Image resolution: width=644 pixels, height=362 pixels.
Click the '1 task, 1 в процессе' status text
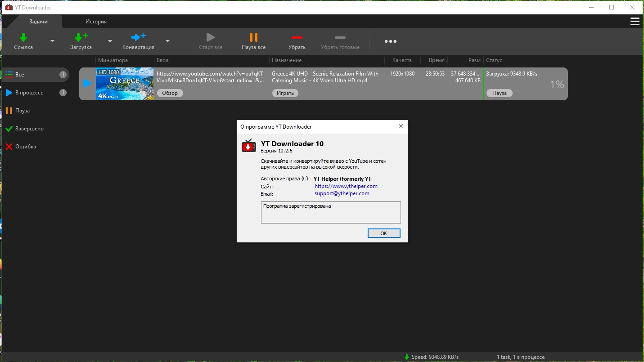521,357
